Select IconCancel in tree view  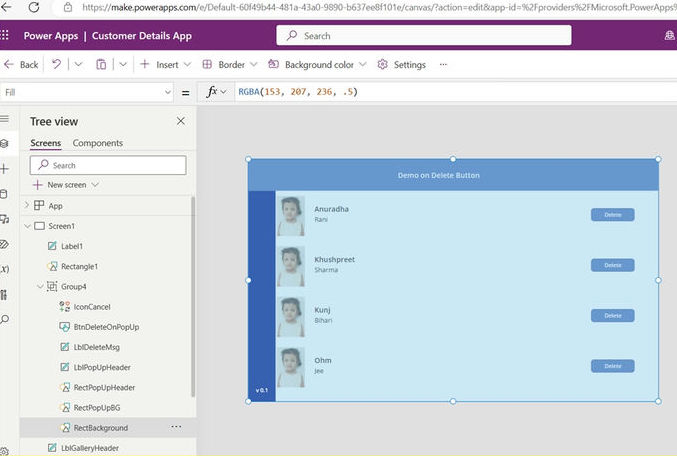click(x=92, y=307)
